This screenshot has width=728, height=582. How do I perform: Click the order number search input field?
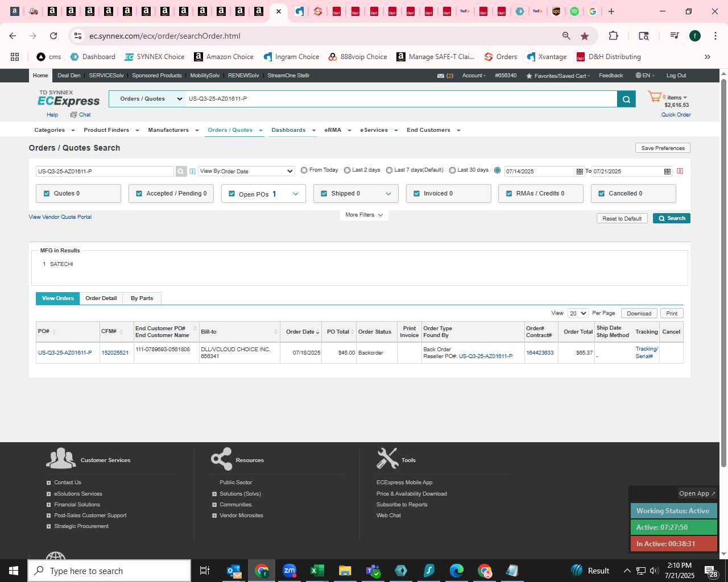105,171
